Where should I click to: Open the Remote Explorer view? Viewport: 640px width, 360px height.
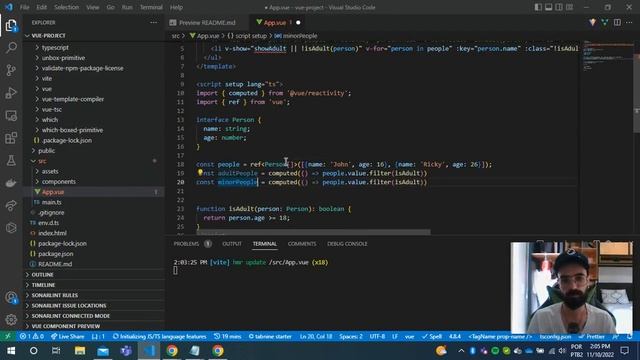point(11,116)
